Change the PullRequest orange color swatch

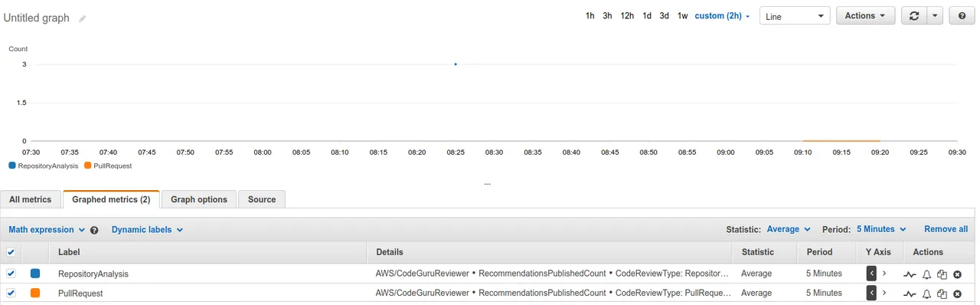pyautogui.click(x=35, y=293)
